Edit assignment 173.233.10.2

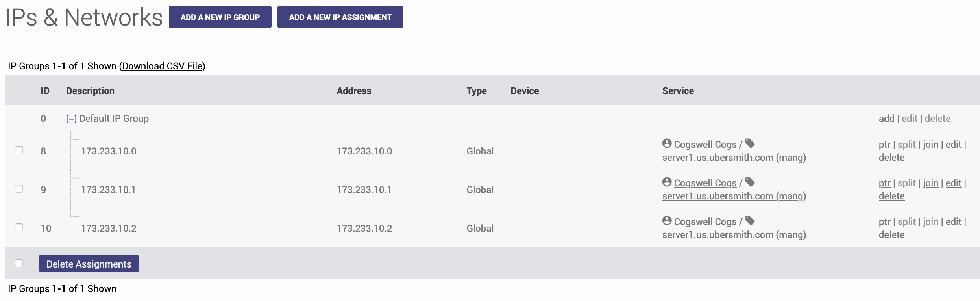tap(953, 222)
